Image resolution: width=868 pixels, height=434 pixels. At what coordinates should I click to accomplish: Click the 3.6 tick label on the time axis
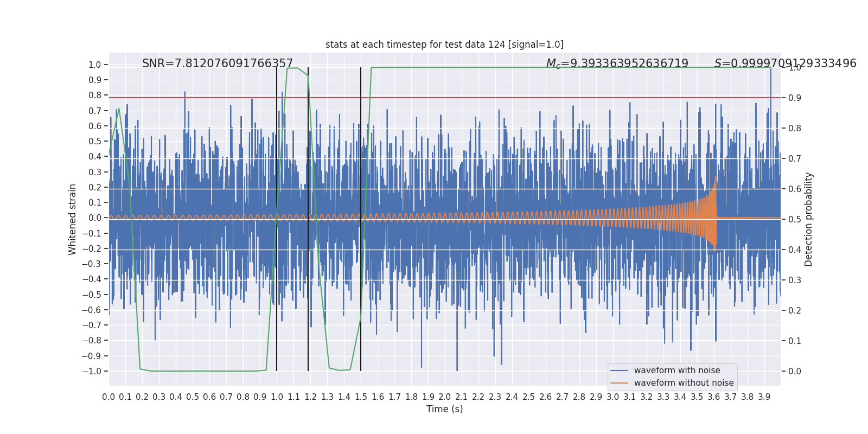pos(714,397)
